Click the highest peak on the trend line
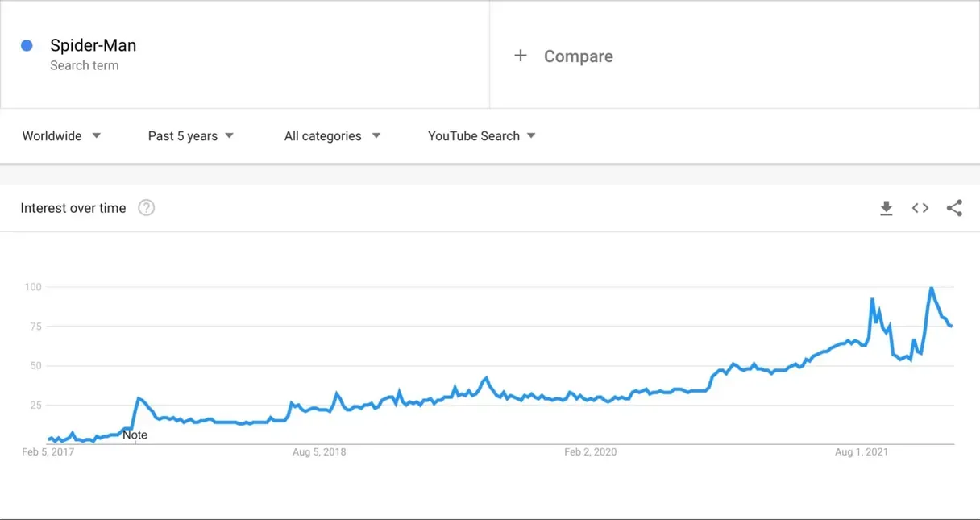 932,288
